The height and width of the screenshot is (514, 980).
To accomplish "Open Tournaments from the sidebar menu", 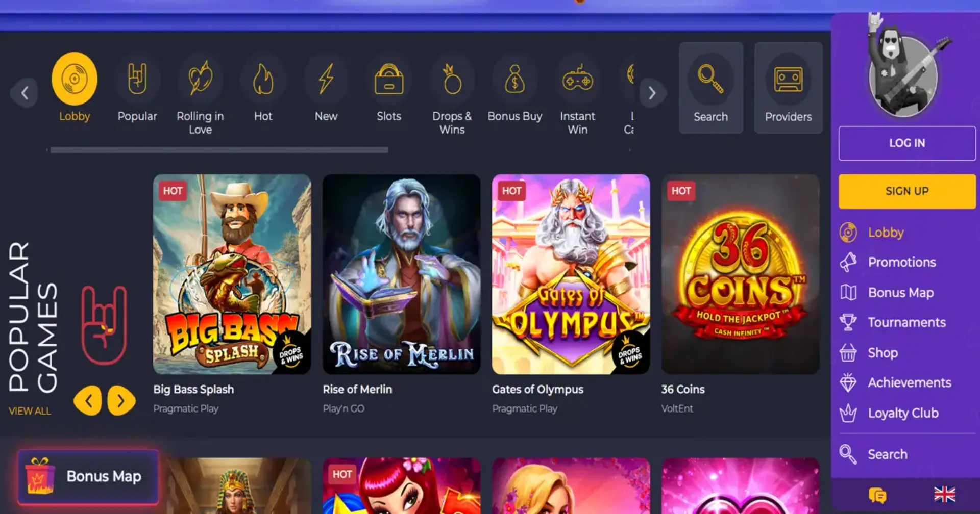I will [x=906, y=322].
